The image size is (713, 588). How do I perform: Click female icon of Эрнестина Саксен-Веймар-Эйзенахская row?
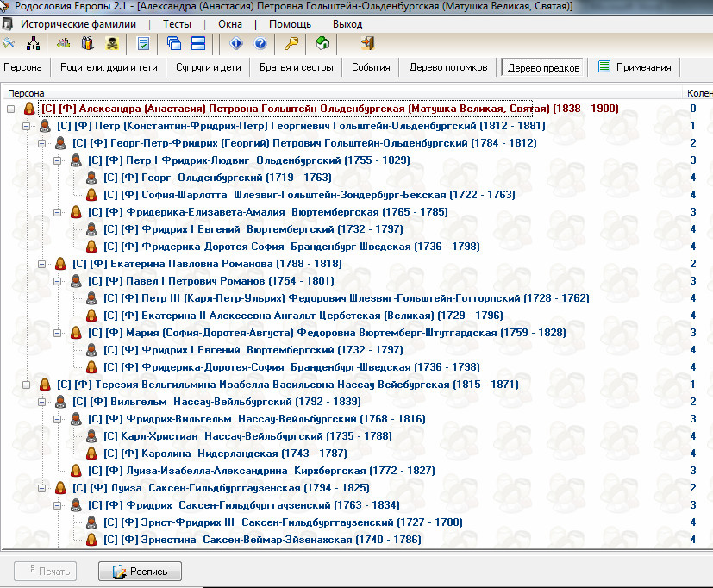click(x=91, y=540)
